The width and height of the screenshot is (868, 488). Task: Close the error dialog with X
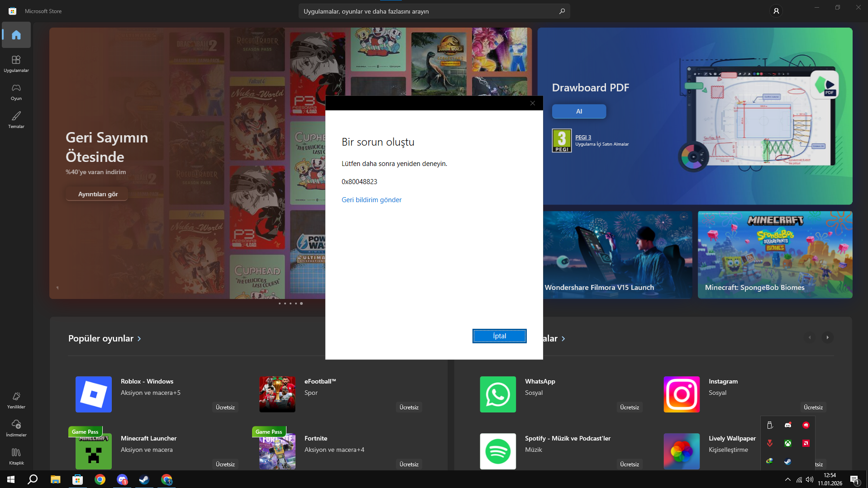click(x=533, y=103)
